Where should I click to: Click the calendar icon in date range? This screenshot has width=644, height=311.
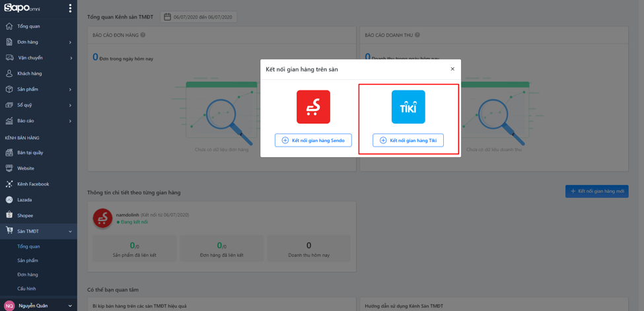[167, 17]
